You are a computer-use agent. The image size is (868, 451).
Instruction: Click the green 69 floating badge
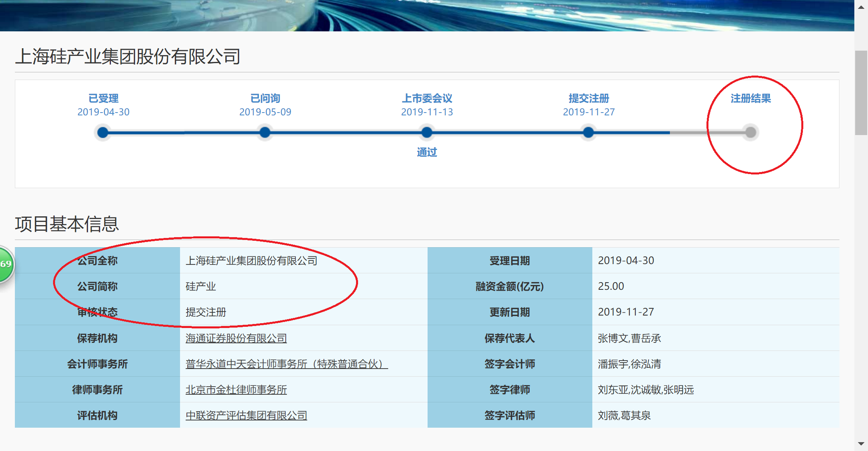point(6,264)
